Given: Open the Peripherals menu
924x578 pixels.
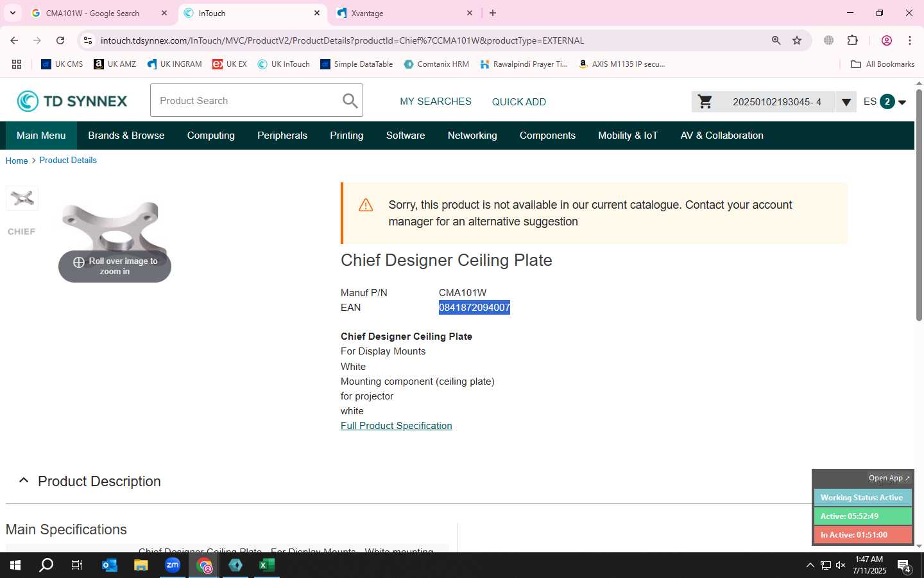Looking at the screenshot, I should (x=282, y=136).
